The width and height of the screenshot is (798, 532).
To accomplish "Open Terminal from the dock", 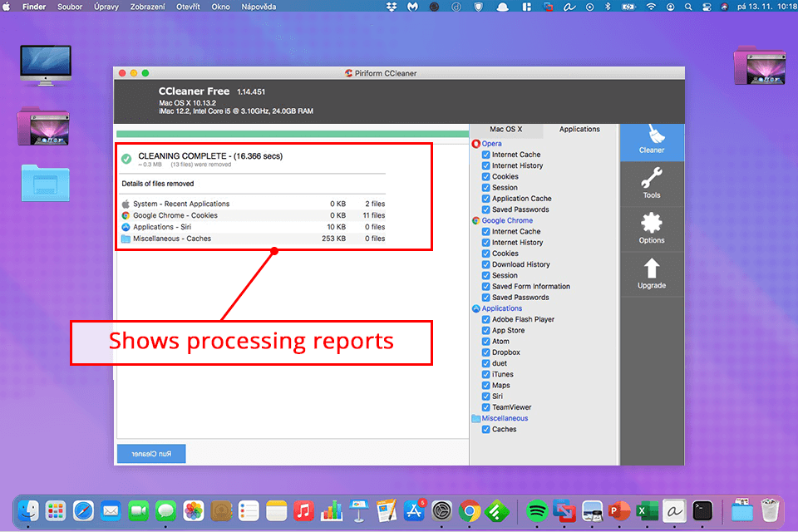I will pos(702,510).
